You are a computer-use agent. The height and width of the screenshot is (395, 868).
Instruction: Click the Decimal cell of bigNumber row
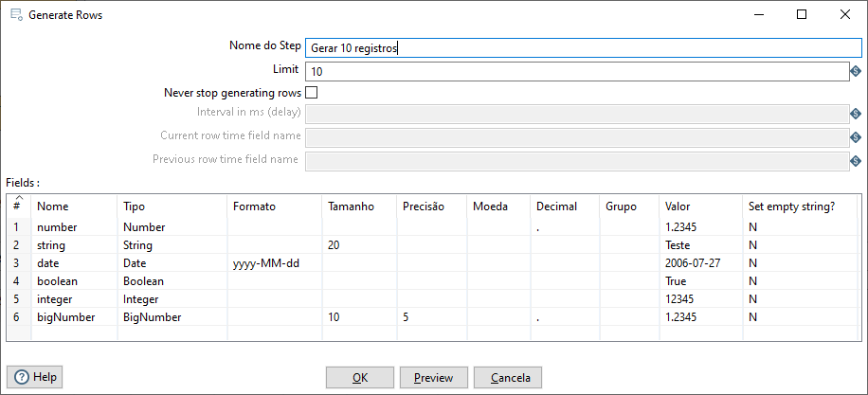pos(565,317)
